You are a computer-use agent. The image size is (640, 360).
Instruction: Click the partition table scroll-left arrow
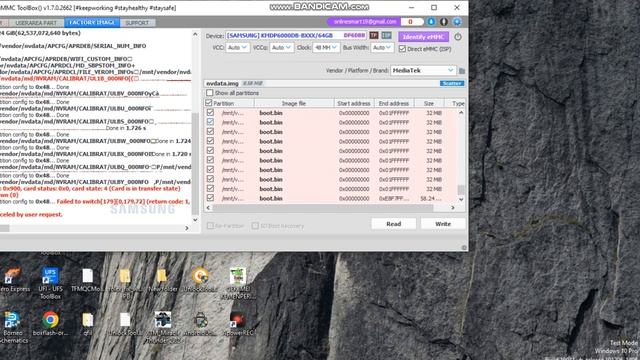209,208
